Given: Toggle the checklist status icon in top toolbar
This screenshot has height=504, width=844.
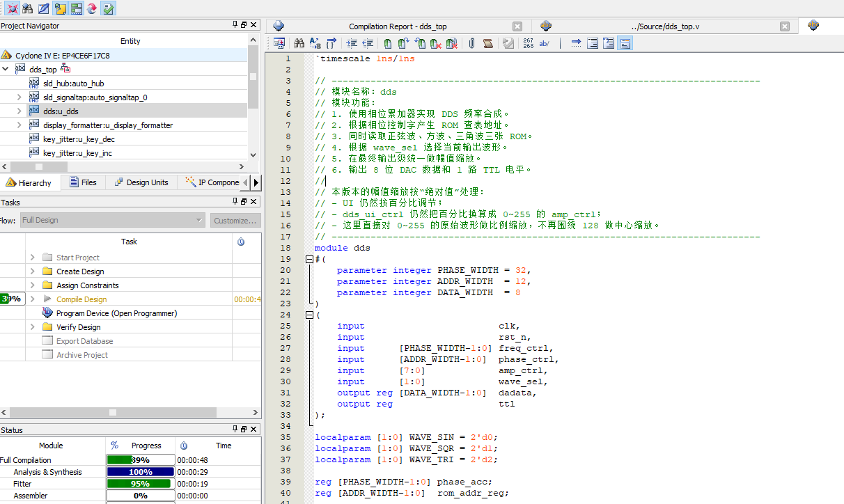Looking at the screenshot, I should click(x=109, y=8).
